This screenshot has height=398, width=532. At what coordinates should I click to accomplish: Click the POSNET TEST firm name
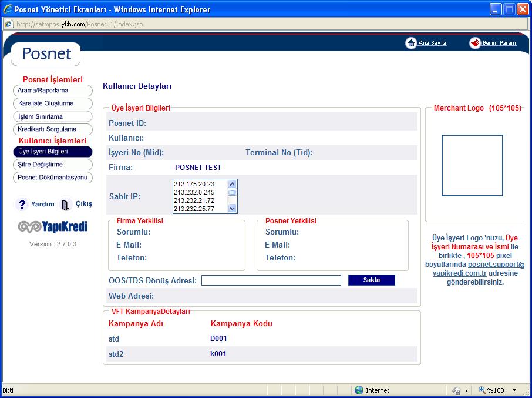coord(198,168)
